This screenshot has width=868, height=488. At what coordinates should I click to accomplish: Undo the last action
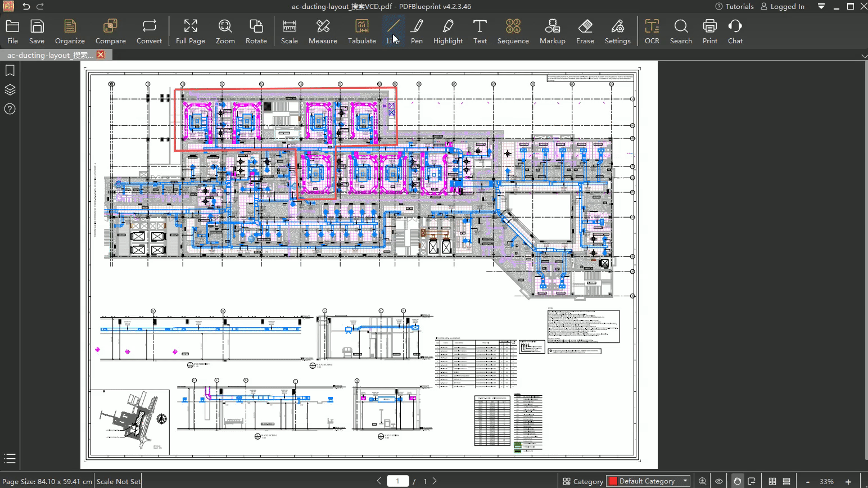click(26, 6)
